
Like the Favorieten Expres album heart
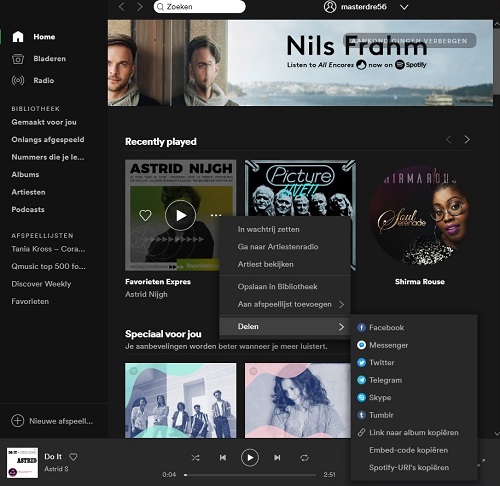click(x=145, y=215)
